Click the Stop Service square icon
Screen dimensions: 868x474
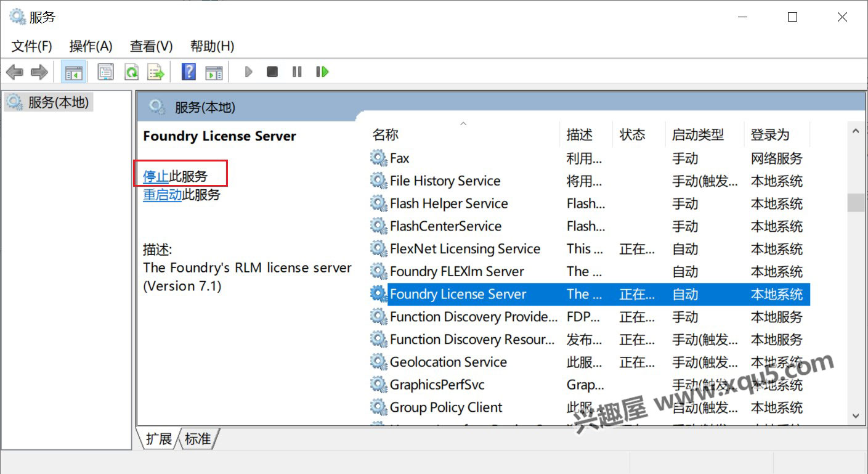(272, 72)
